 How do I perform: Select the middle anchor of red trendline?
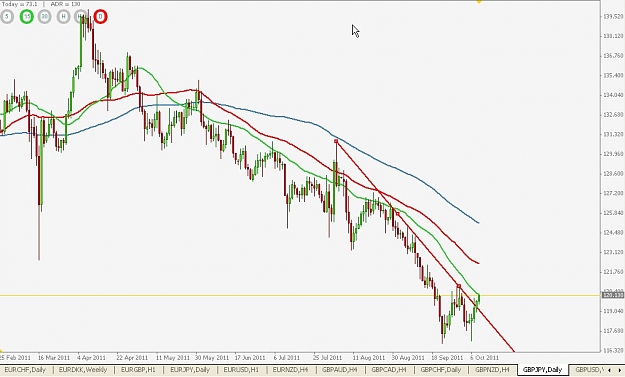coord(397,214)
